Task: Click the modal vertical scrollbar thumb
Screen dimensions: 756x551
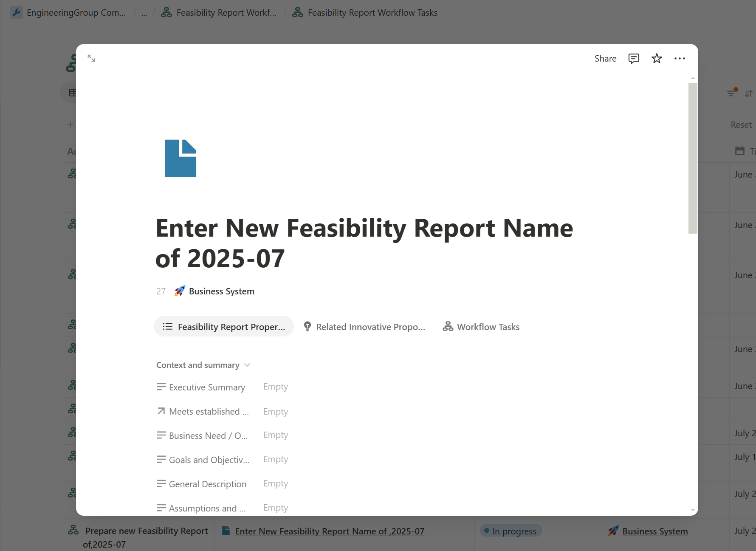Action: pos(693,158)
